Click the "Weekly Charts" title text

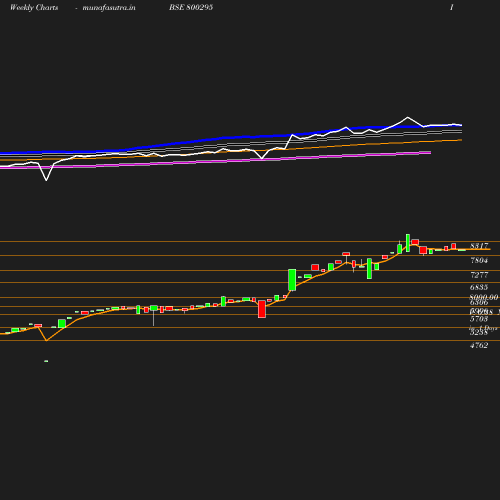pyautogui.click(x=34, y=7)
